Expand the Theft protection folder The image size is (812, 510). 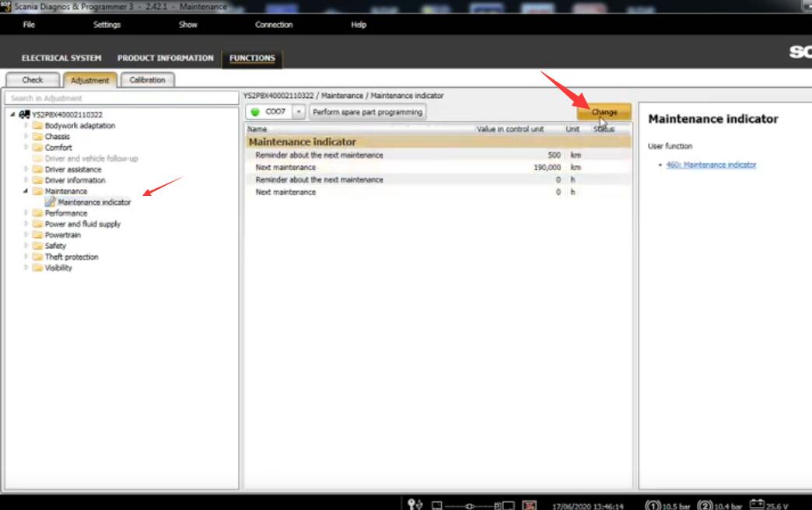pyautogui.click(x=26, y=257)
